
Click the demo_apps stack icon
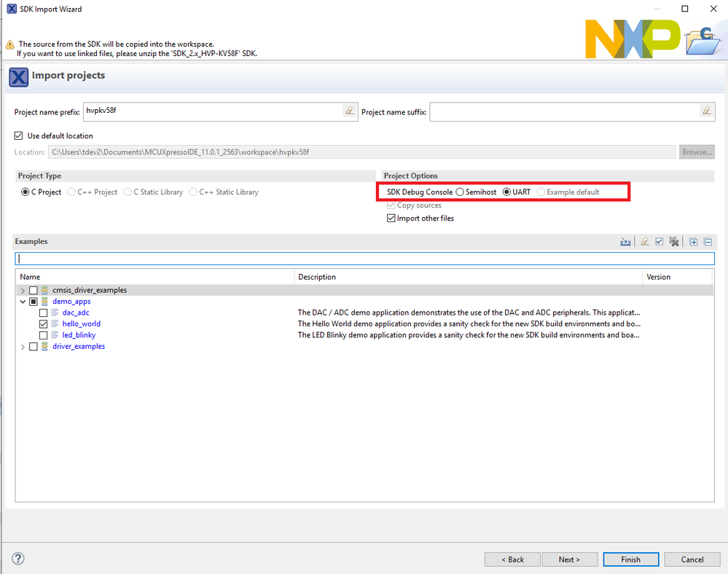[44, 302]
